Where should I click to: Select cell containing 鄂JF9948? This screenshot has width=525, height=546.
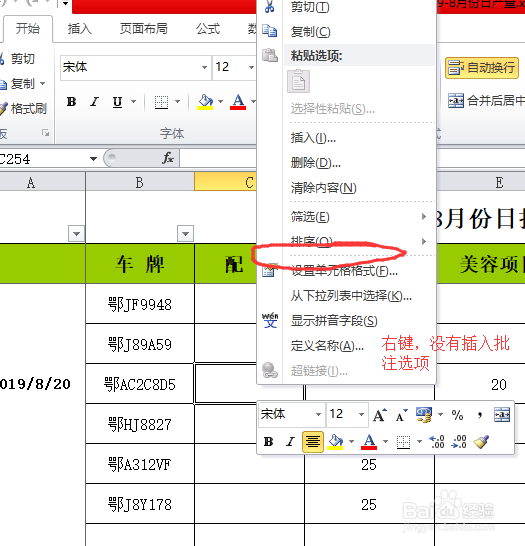[x=140, y=304]
